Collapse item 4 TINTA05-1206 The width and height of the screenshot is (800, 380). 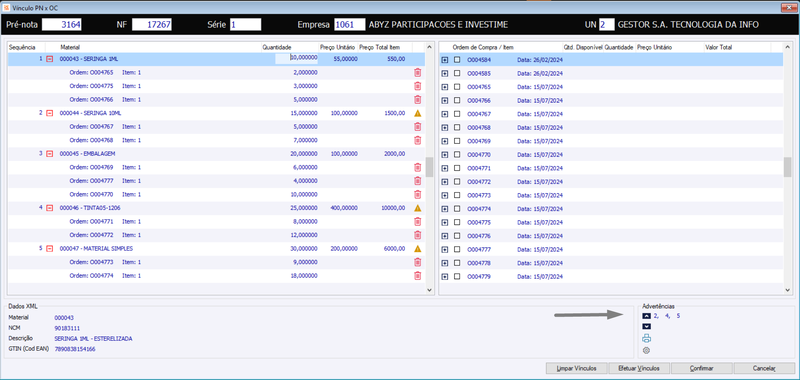pyautogui.click(x=49, y=208)
